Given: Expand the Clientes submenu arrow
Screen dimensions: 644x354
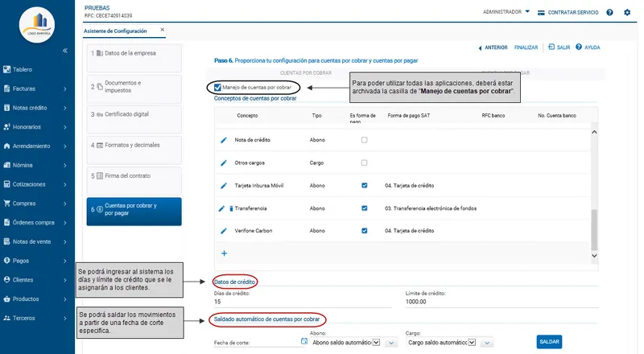Looking at the screenshot, I should (65, 280).
